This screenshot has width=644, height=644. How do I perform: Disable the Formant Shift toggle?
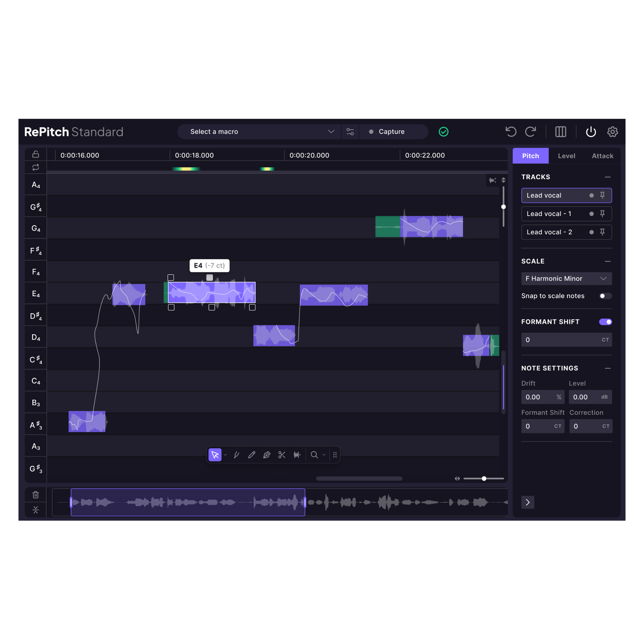[605, 322]
